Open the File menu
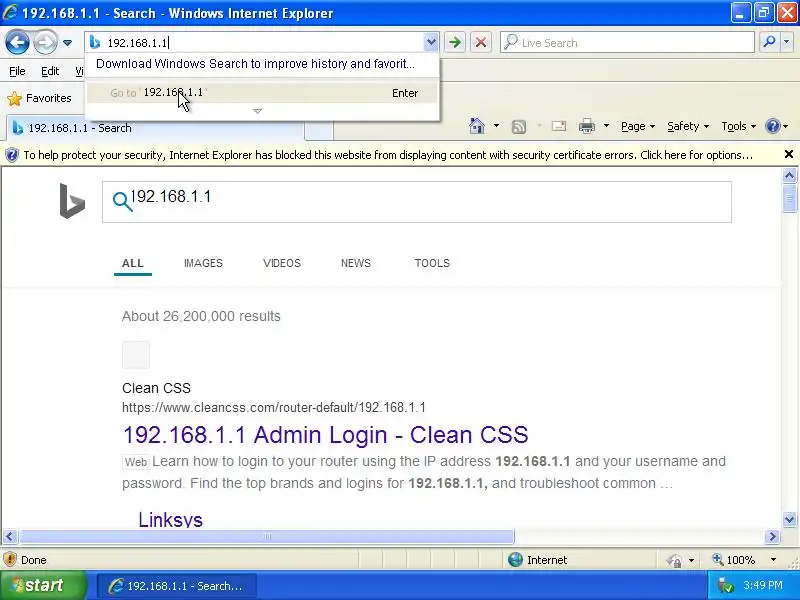 click(x=17, y=71)
